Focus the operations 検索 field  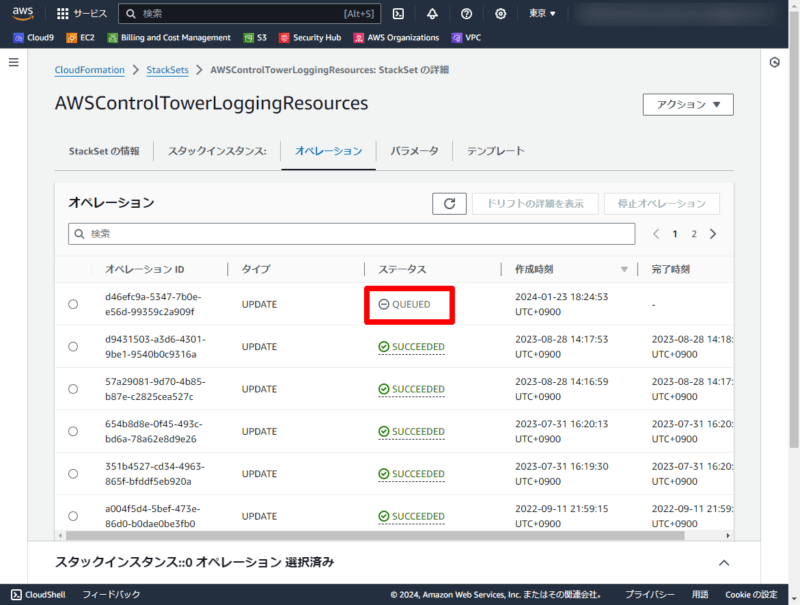(352, 234)
